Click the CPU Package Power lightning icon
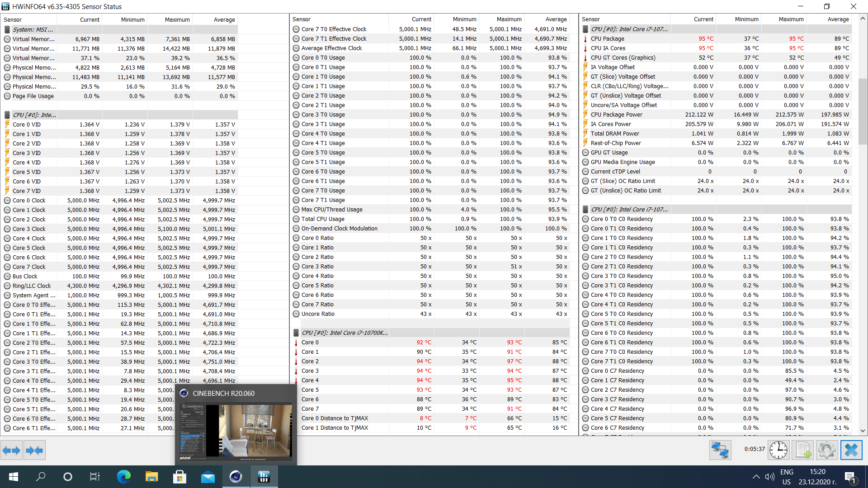The width and height of the screenshot is (868, 488). [585, 115]
